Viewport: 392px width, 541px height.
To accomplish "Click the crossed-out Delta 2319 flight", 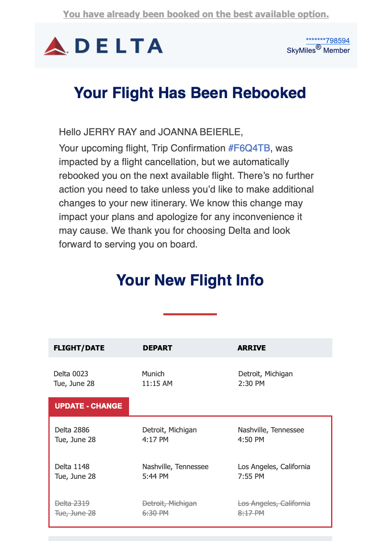I will [x=75, y=508].
